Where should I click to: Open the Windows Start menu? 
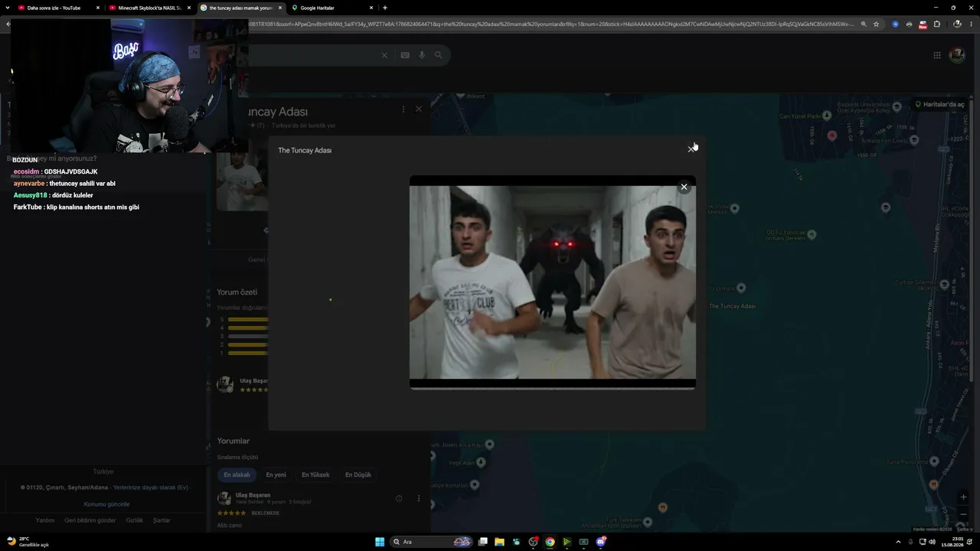tap(380, 542)
